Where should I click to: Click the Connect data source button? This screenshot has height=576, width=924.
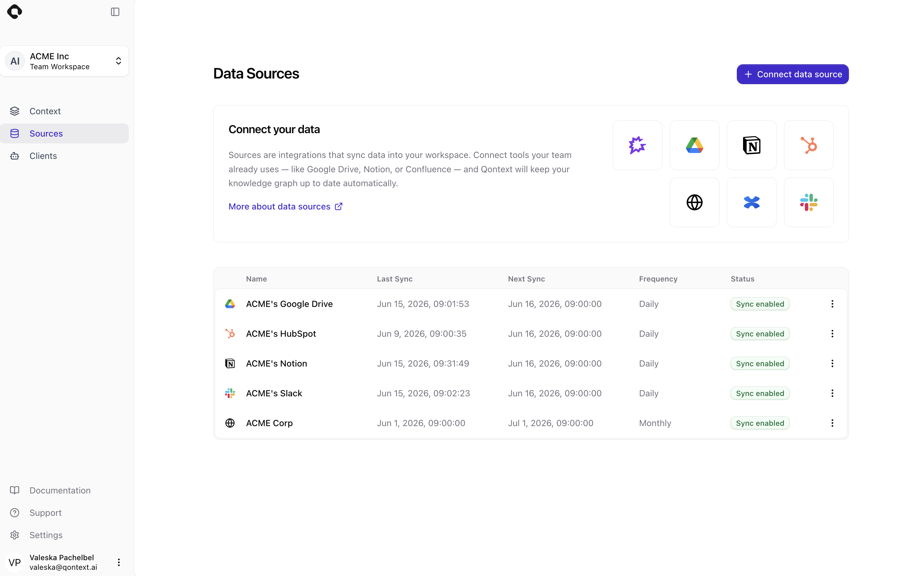pos(792,74)
